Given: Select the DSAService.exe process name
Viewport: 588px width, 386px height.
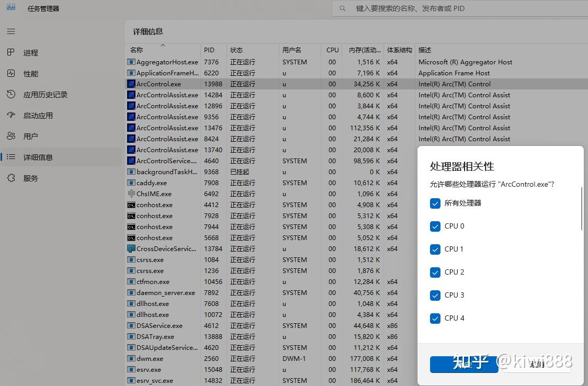Looking at the screenshot, I should [160, 326].
